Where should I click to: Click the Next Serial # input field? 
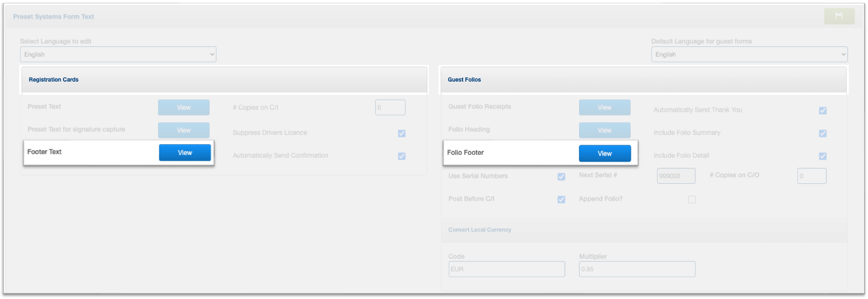[x=676, y=176]
